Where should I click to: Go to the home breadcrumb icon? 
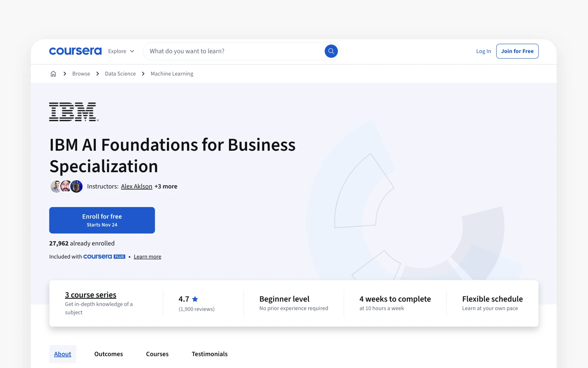[53, 74]
